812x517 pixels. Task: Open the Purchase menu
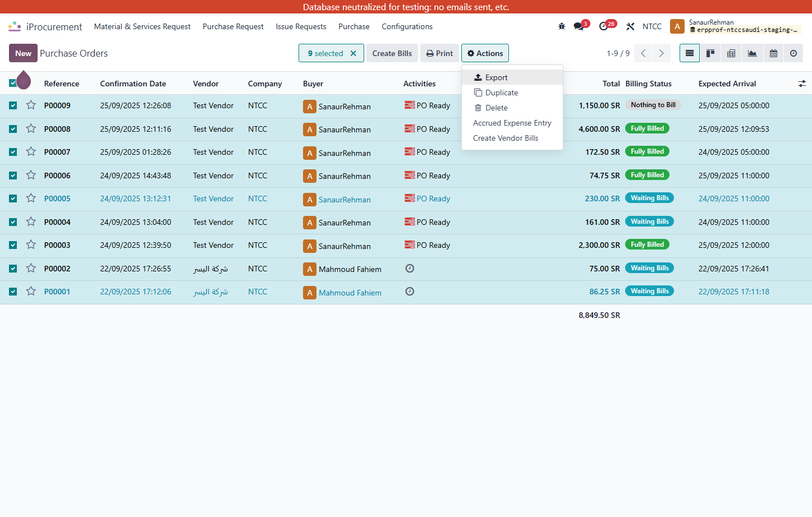354,26
